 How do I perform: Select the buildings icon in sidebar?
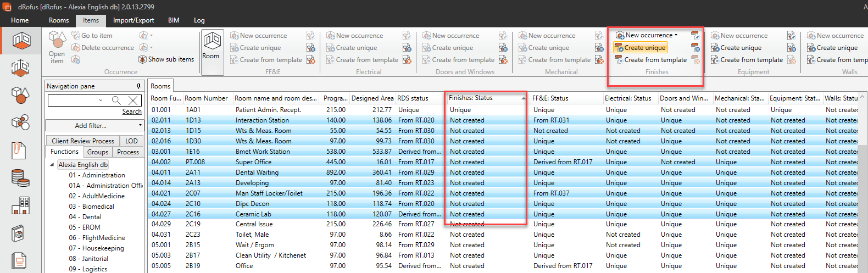(20, 205)
